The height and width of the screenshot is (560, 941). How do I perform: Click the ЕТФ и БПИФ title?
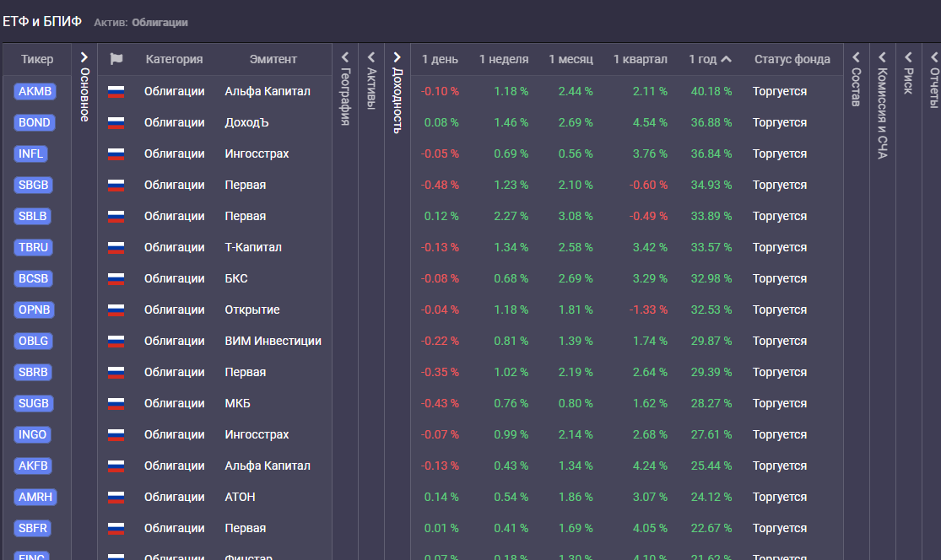click(x=42, y=22)
